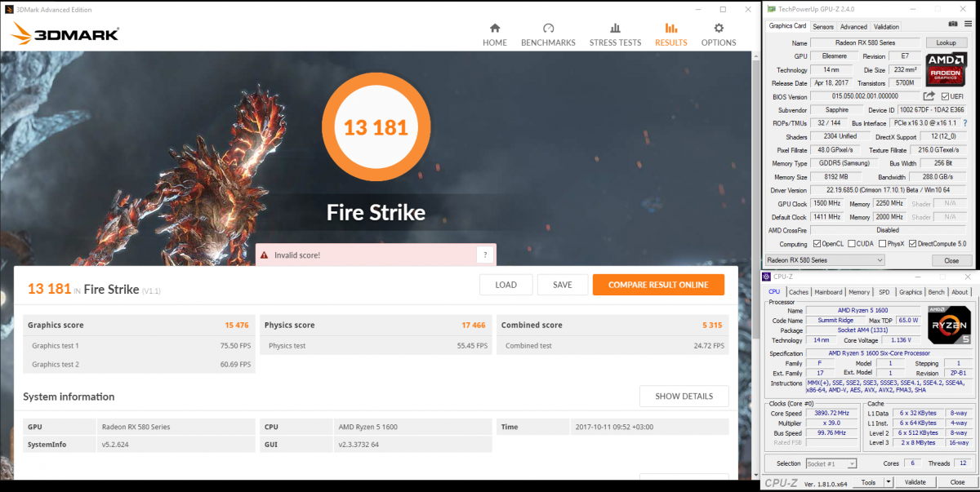The height and width of the screenshot is (492, 980).
Task: Open the CPU-Z Graphics tab
Action: [910, 291]
